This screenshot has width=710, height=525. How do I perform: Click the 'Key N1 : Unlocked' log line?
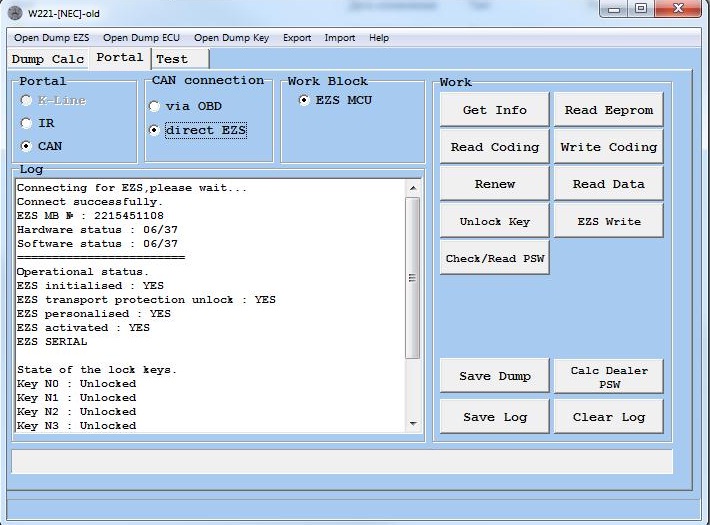point(76,398)
